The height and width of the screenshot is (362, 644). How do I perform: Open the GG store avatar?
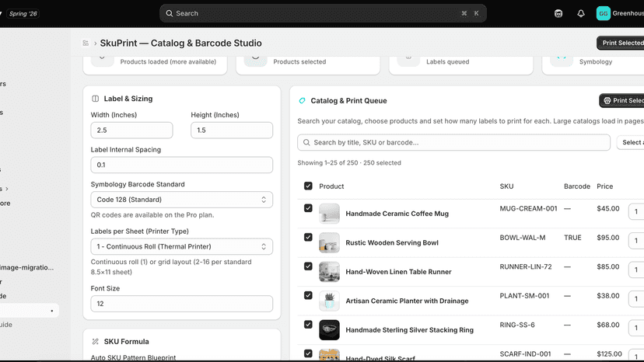point(604,13)
